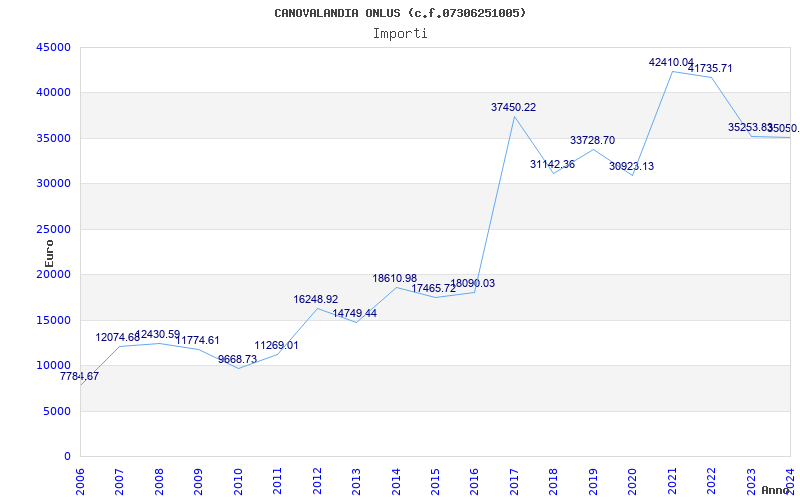Click the x-axis year 2021

pos(672,480)
